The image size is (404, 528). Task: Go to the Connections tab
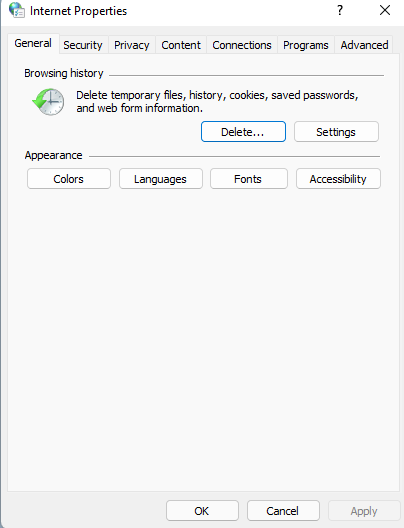[242, 45]
